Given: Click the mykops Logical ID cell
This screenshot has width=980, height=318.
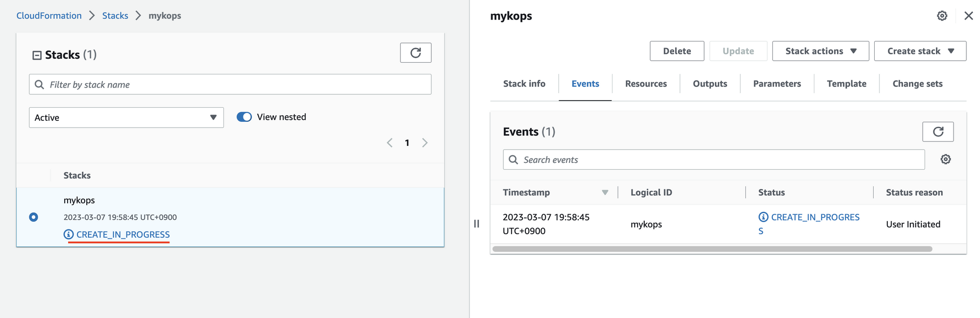Looking at the screenshot, I should [646, 224].
